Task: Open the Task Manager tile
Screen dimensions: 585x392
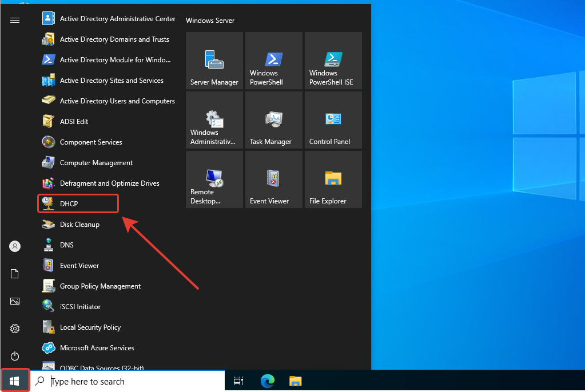Action: 273,121
